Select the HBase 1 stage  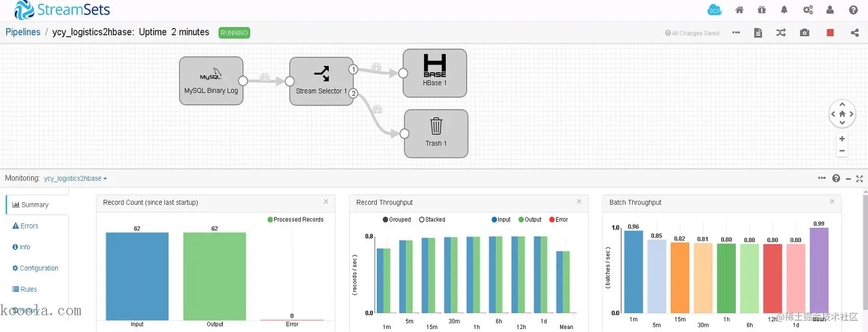click(435, 73)
